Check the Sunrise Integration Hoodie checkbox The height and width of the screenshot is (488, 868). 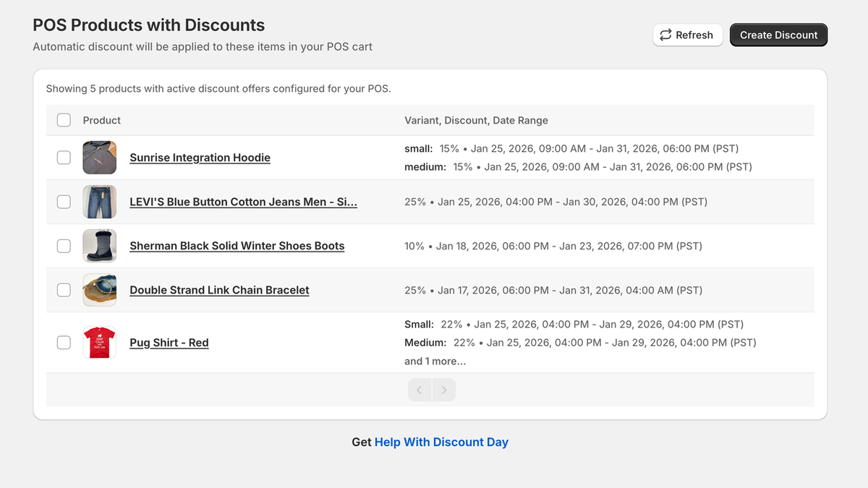64,158
